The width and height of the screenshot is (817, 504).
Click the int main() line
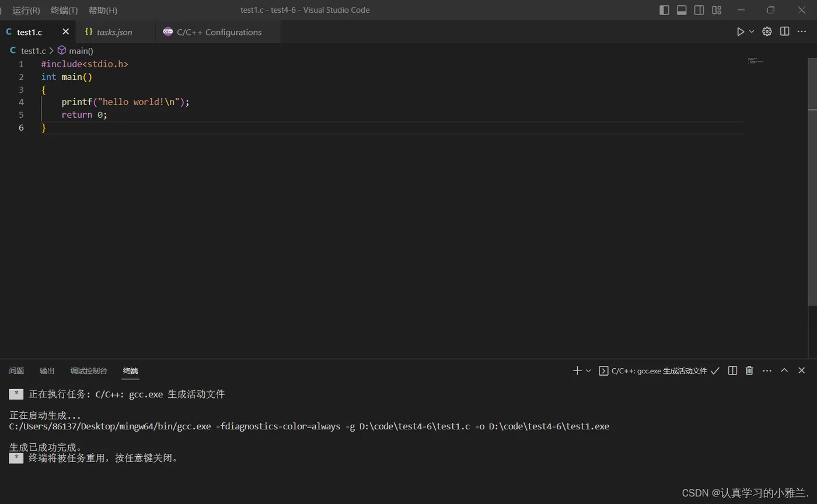[x=67, y=77]
